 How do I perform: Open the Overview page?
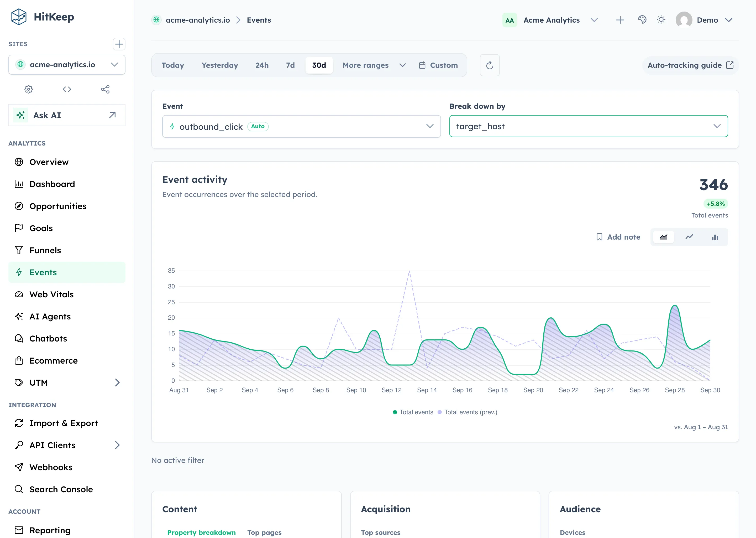pos(67,162)
